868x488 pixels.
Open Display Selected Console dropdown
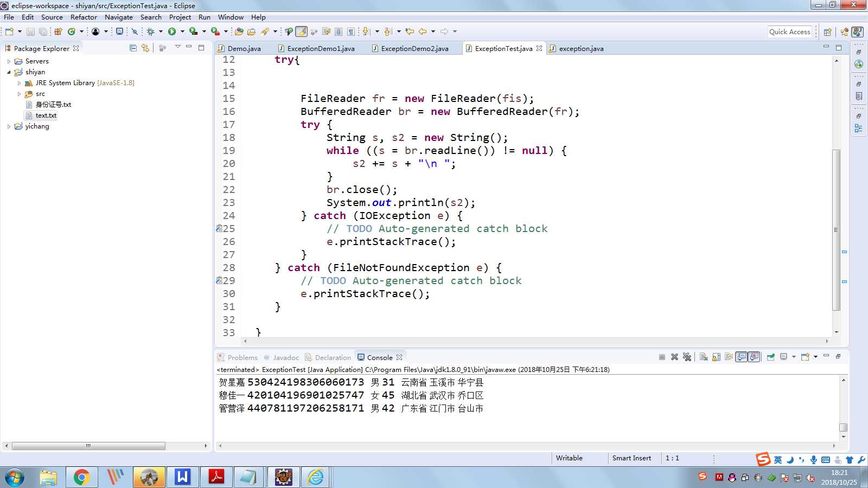coord(794,357)
